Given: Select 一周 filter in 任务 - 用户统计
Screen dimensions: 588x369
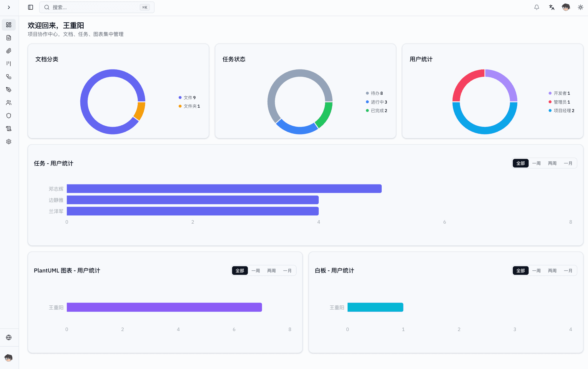Looking at the screenshot, I should 536,163.
